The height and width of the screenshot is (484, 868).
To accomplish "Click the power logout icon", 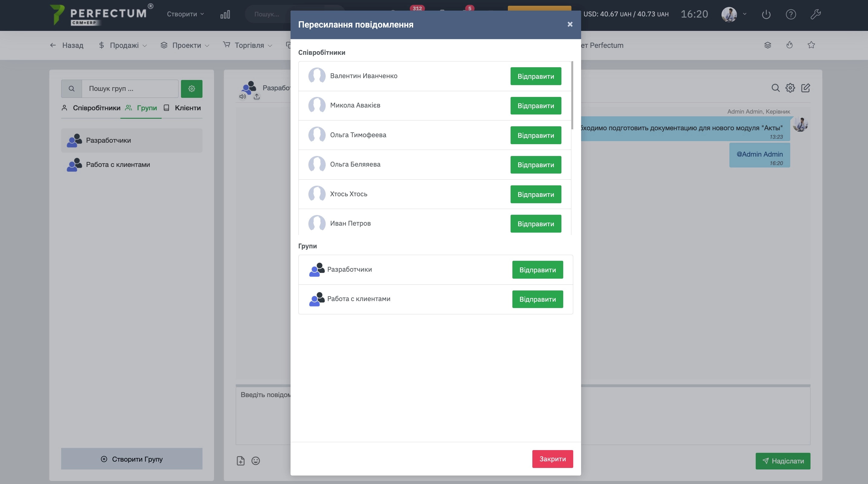I will (766, 14).
